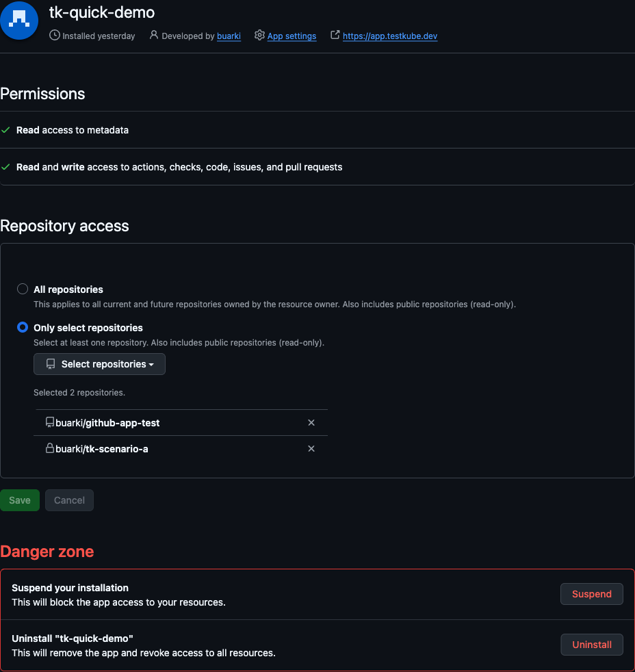Click the Installed yesterday text
635x672 pixels.
99,36
